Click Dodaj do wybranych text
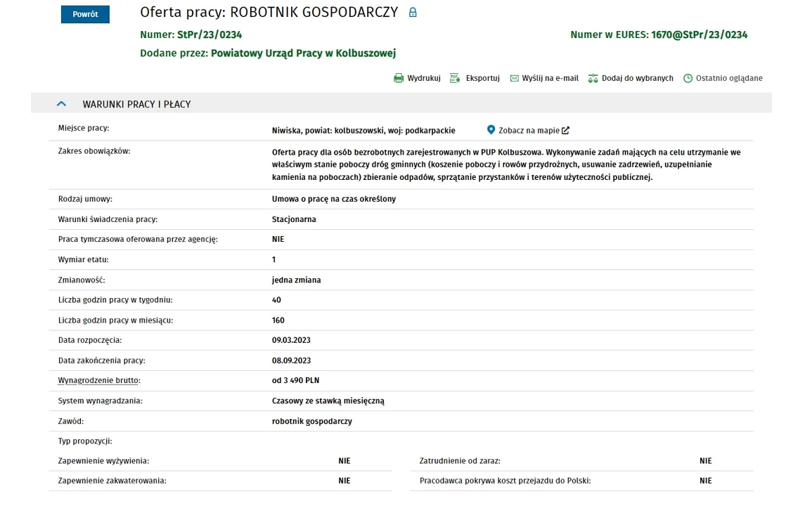812x506 pixels. [638, 78]
